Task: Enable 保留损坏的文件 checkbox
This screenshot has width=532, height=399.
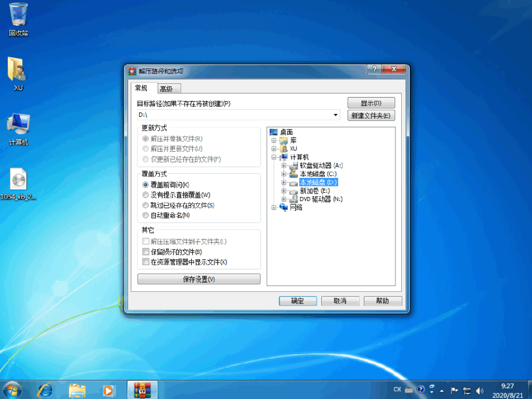Action: tap(145, 251)
